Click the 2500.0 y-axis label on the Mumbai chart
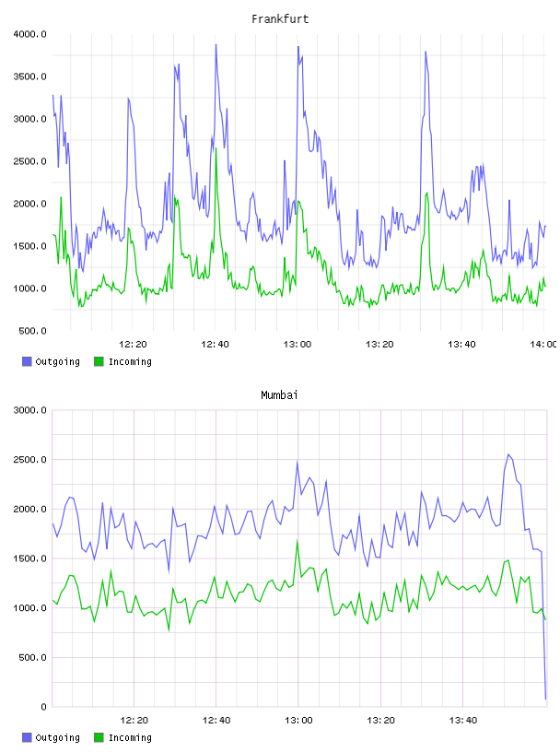 pos(29,460)
